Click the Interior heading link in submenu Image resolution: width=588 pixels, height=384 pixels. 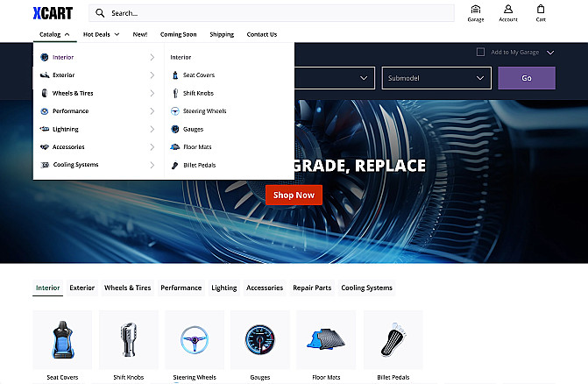[181, 57]
